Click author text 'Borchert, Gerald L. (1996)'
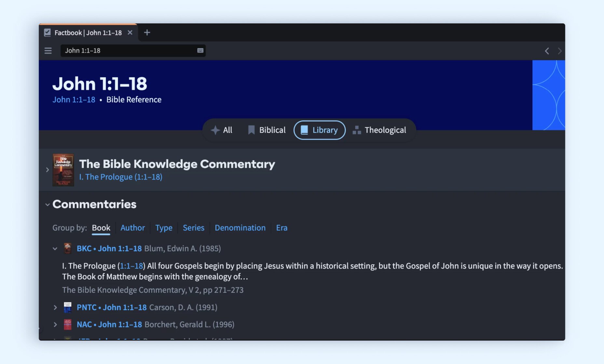604x364 pixels. pos(189,324)
